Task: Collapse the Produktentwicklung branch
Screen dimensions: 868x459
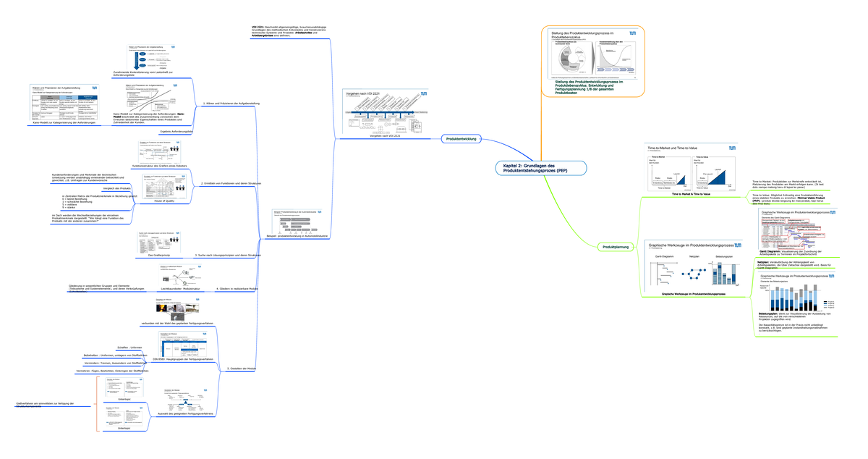Action: click(x=440, y=138)
